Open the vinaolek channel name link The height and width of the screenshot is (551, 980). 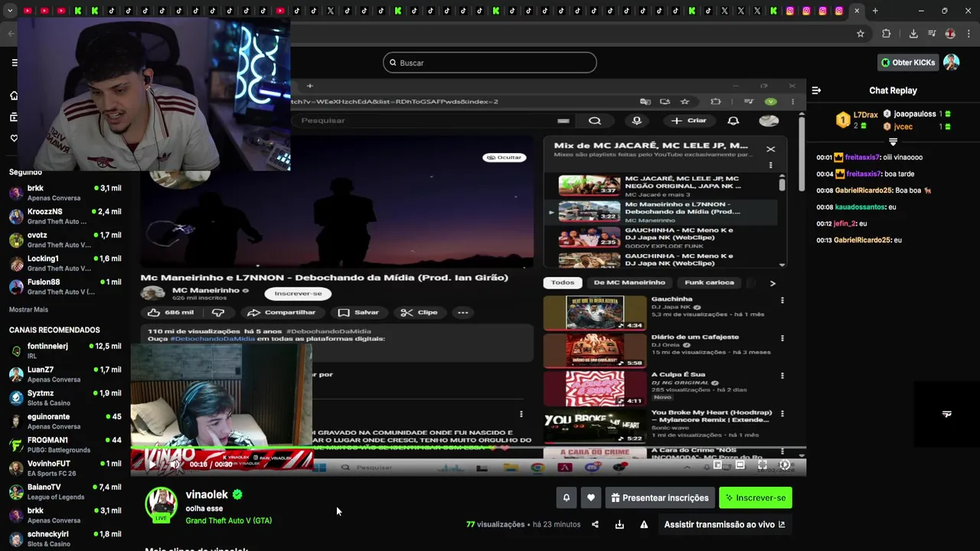click(207, 494)
